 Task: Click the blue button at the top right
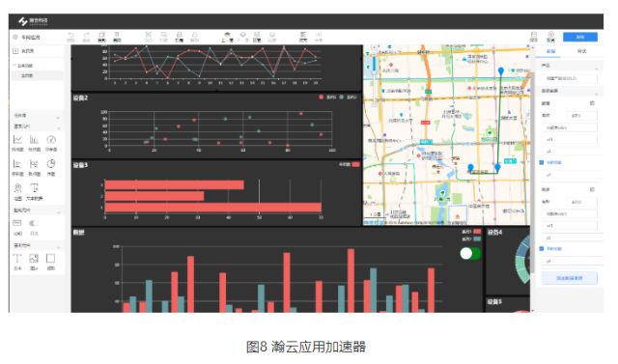pos(580,37)
